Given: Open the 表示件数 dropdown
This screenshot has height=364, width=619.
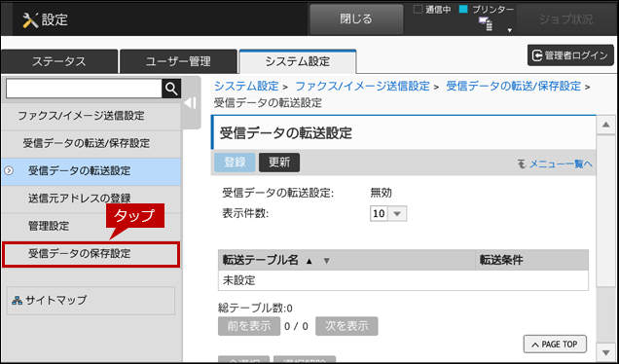Looking at the screenshot, I should tap(388, 213).
